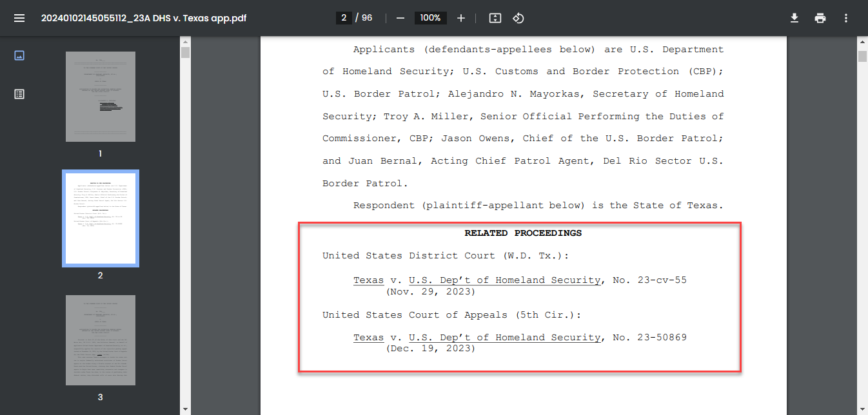Click the fit to page icon
This screenshot has width=868, height=415.
495,18
